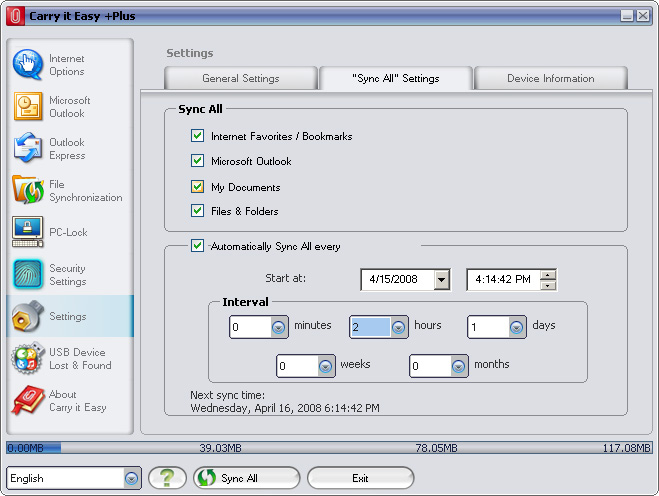This screenshot has width=659, height=496.
Task: Open Security Settings fingerprint icon
Action: pyautogui.click(x=28, y=274)
